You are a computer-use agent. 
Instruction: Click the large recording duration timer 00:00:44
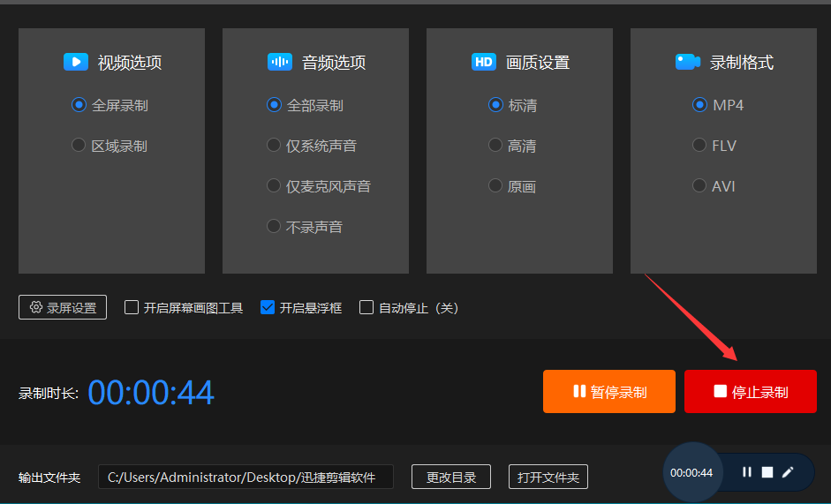(151, 393)
